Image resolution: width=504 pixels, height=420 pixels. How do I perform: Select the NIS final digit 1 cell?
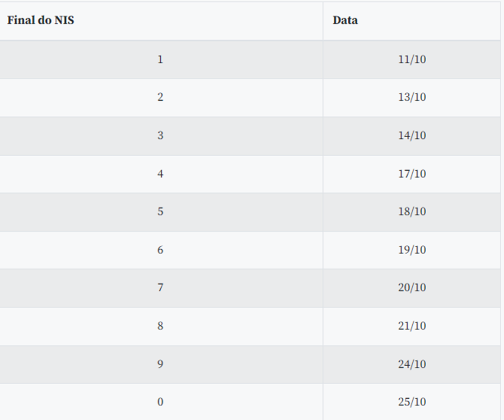(x=160, y=59)
